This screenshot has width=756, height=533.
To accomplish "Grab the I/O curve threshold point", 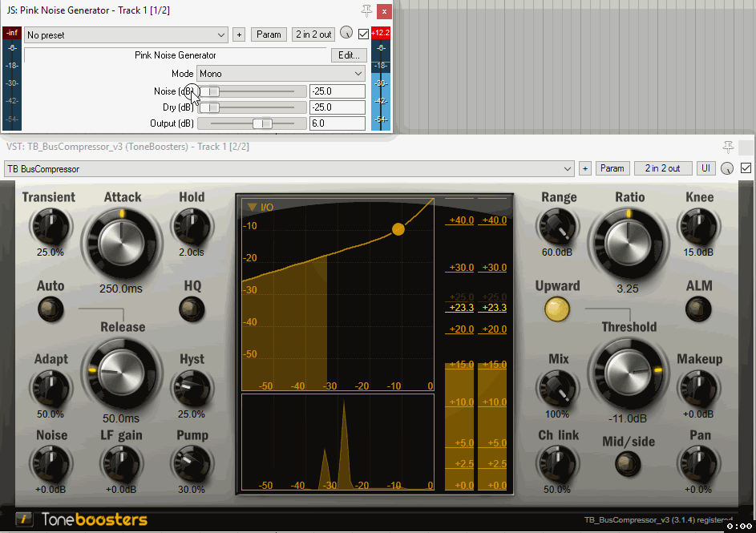I will click(398, 229).
